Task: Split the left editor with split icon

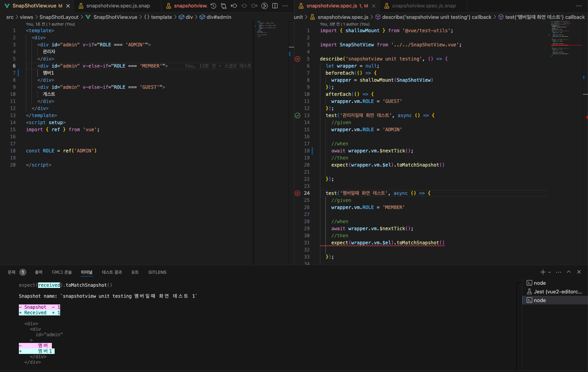Action: (x=275, y=6)
